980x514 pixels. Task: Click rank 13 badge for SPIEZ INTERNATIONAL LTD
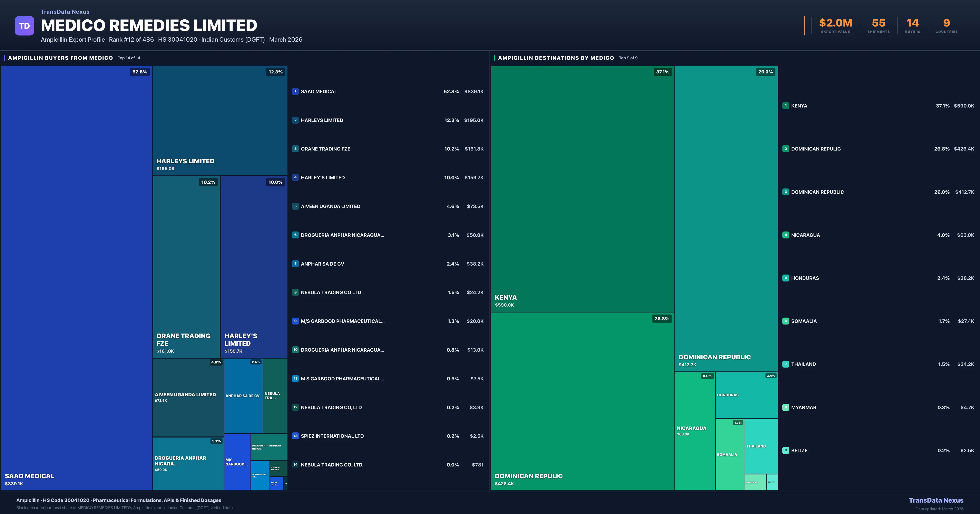[x=295, y=436]
